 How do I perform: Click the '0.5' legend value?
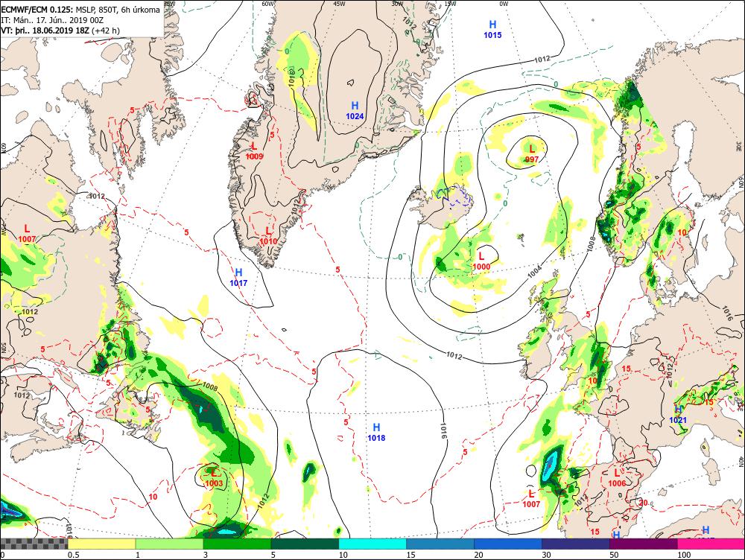point(73,555)
